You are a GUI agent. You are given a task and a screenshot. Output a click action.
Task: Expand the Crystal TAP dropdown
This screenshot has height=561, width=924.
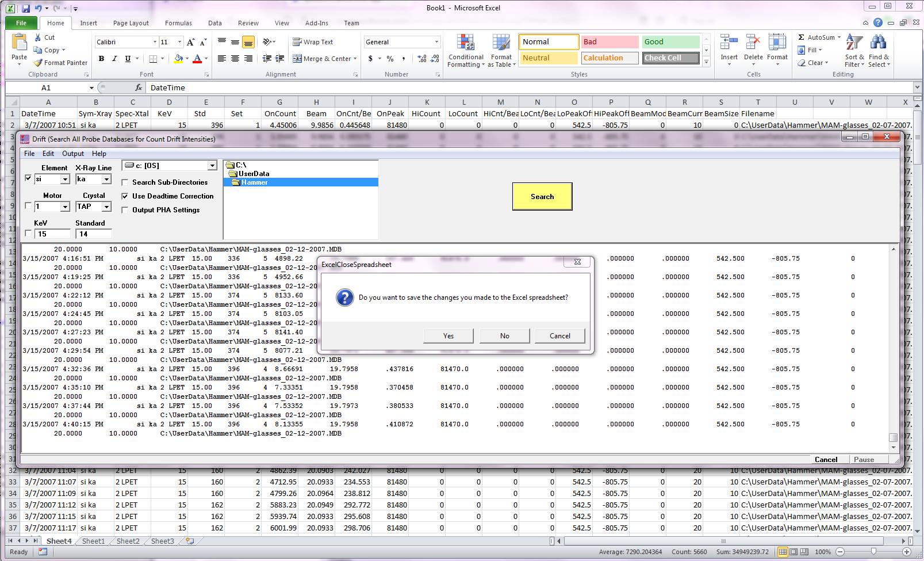point(106,207)
